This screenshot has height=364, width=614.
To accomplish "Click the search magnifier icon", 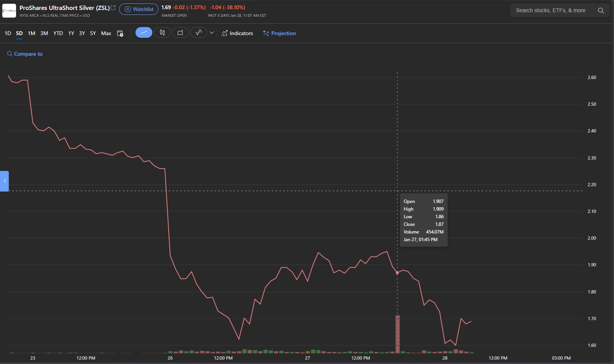I will point(601,11).
